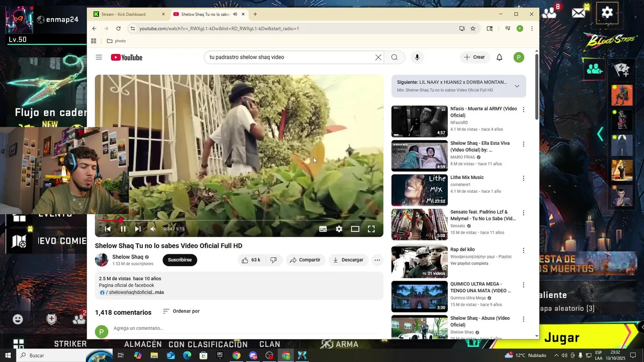The height and width of the screenshot is (362, 644).
Task: Click Compartir to share the video
Action: [305, 260]
